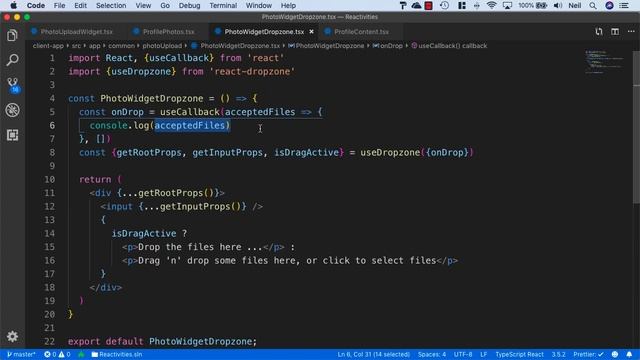
Task: Open the Explorer view in activity bar
Action: 12,36
